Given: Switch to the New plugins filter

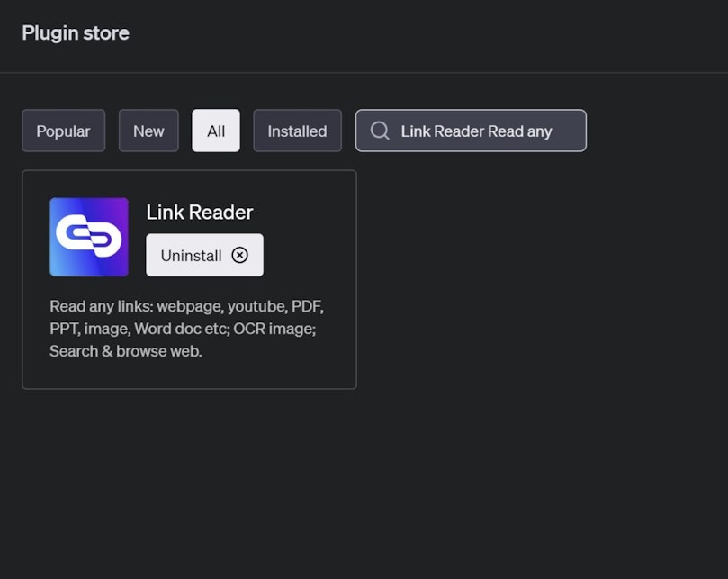Looking at the screenshot, I should (148, 131).
